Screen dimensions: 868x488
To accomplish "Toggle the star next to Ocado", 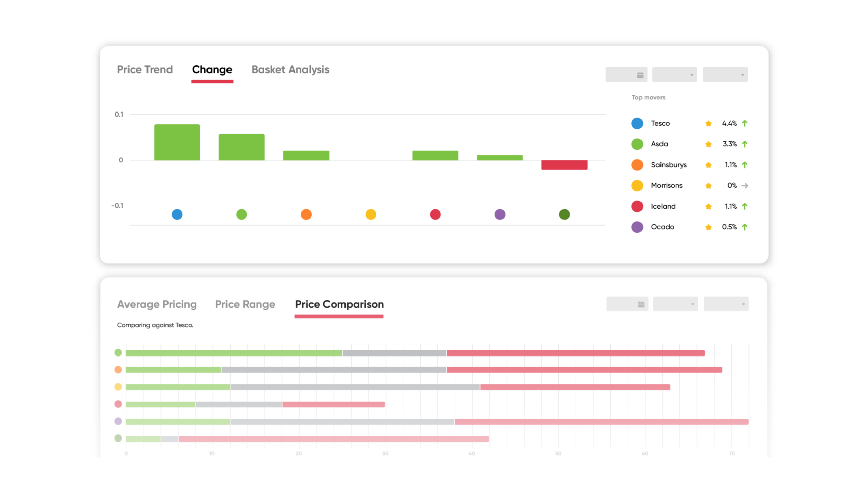I will click(708, 227).
